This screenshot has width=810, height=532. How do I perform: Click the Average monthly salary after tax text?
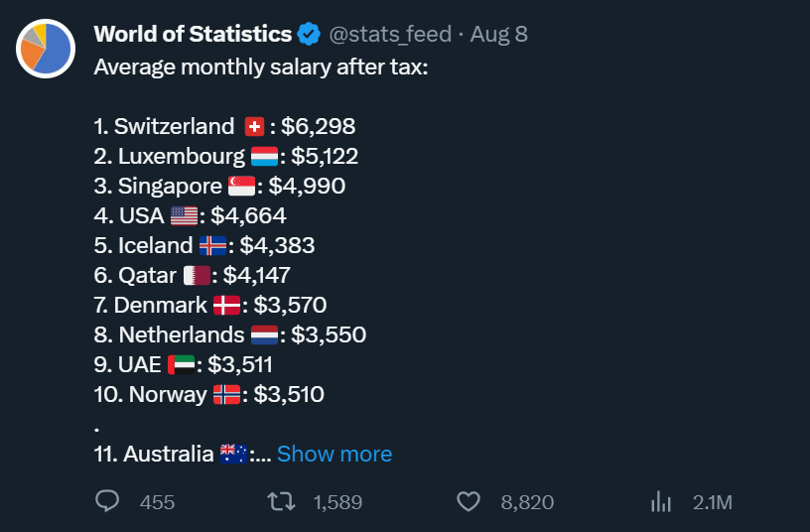[x=261, y=67]
